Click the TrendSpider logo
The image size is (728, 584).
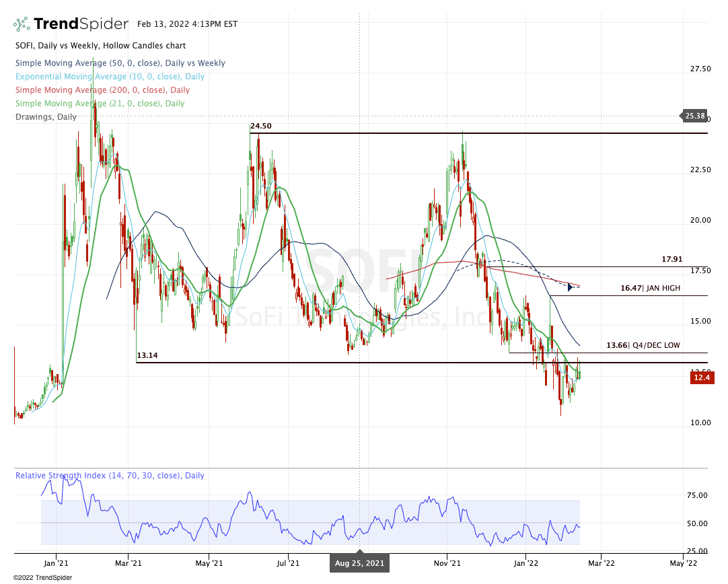pyautogui.click(x=71, y=24)
